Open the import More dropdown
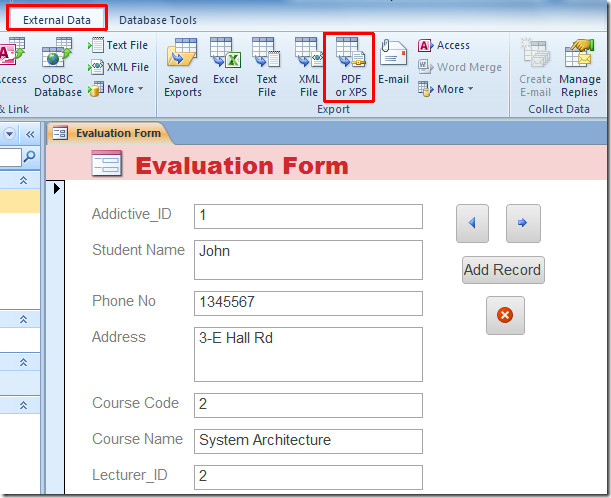Image resolution: width=611 pixels, height=498 pixels. (x=115, y=89)
